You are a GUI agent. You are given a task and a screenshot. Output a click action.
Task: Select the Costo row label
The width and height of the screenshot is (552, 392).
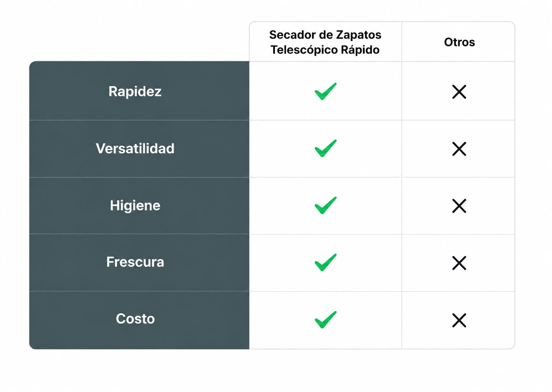click(x=135, y=319)
